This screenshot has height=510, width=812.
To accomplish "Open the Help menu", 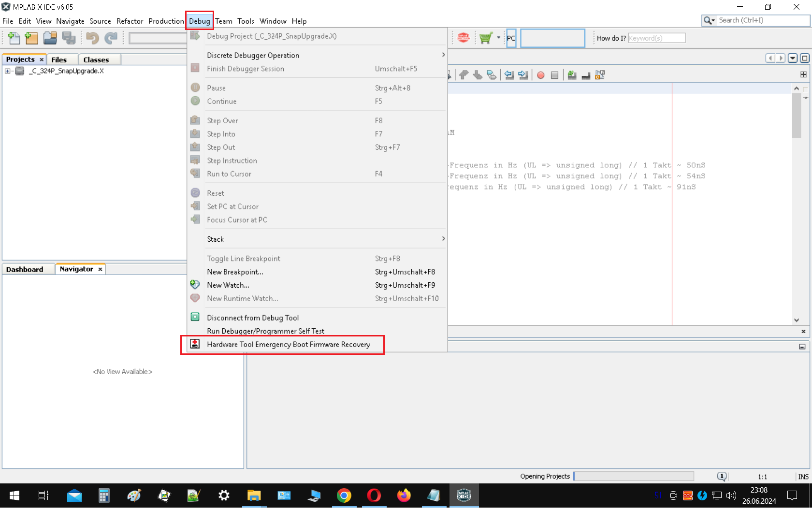I will (299, 21).
